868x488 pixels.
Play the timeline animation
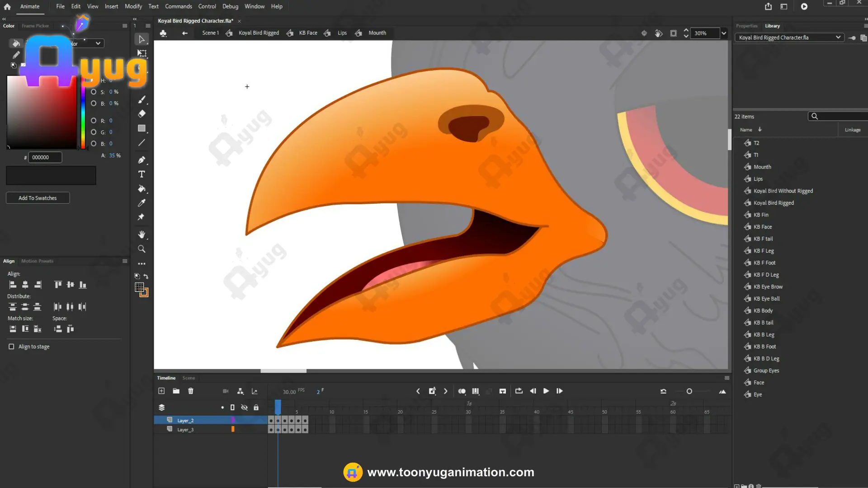pyautogui.click(x=546, y=391)
